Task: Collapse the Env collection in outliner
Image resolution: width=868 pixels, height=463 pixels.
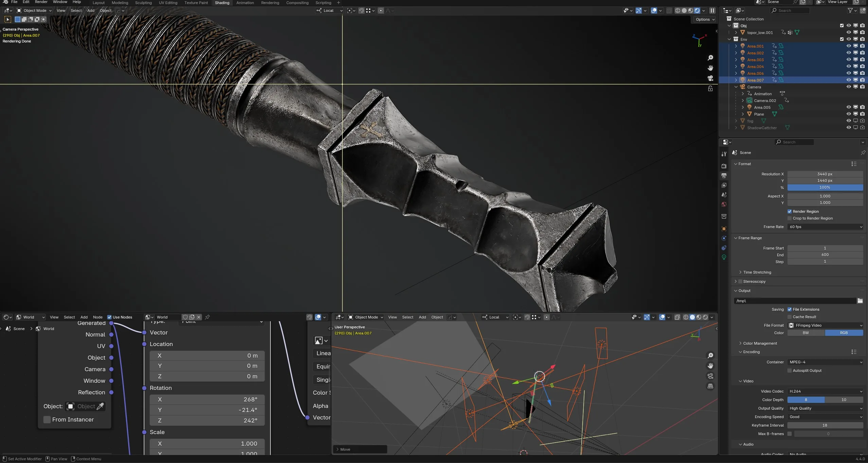Action: point(729,39)
